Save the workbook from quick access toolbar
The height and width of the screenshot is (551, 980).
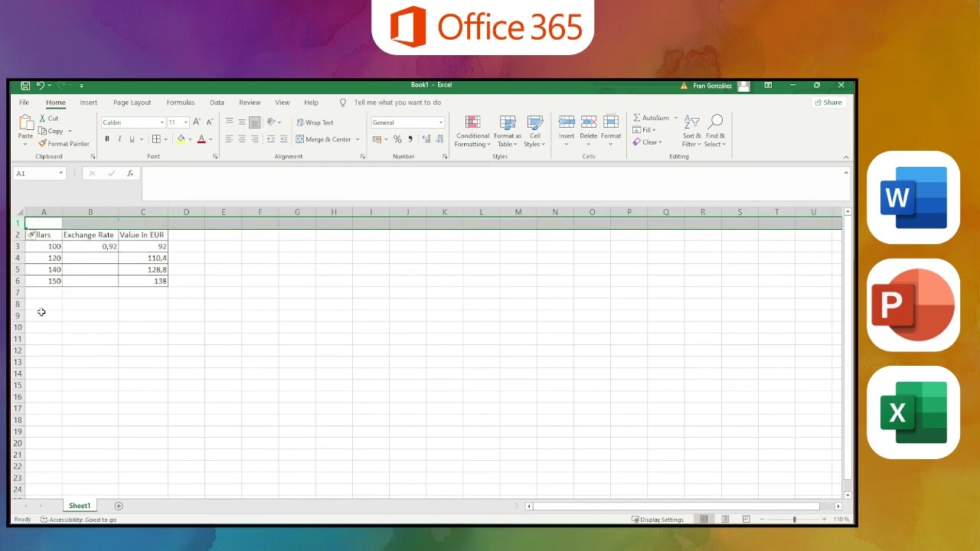(25, 86)
